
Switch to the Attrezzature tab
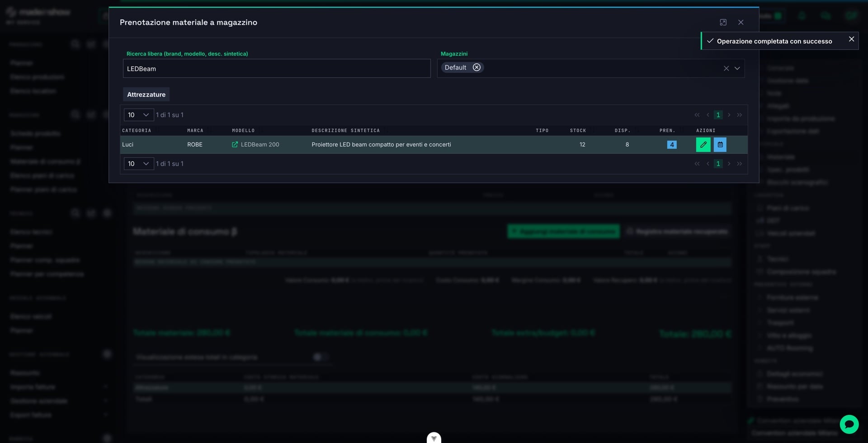(146, 94)
